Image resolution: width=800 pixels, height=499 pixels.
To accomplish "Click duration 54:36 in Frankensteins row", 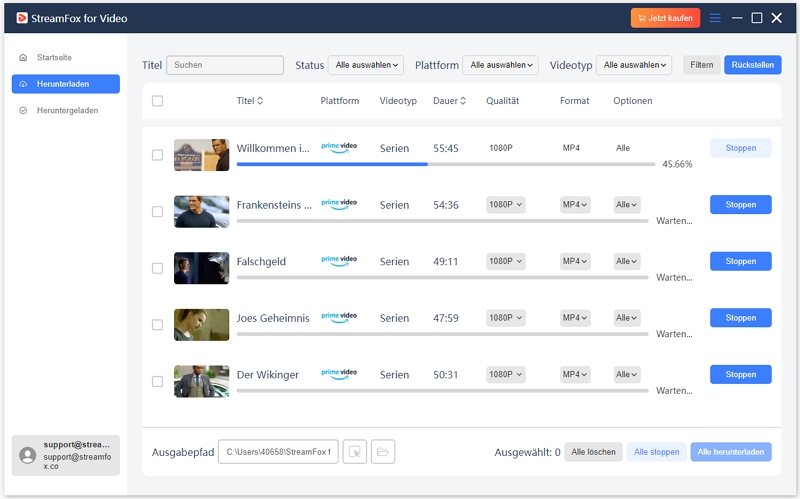I will [x=446, y=205].
